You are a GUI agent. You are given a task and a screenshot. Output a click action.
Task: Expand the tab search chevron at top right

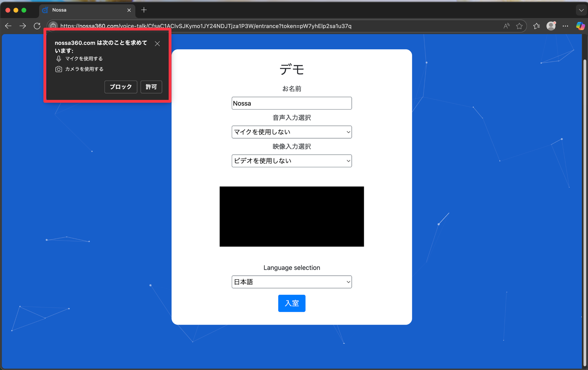pos(581,10)
